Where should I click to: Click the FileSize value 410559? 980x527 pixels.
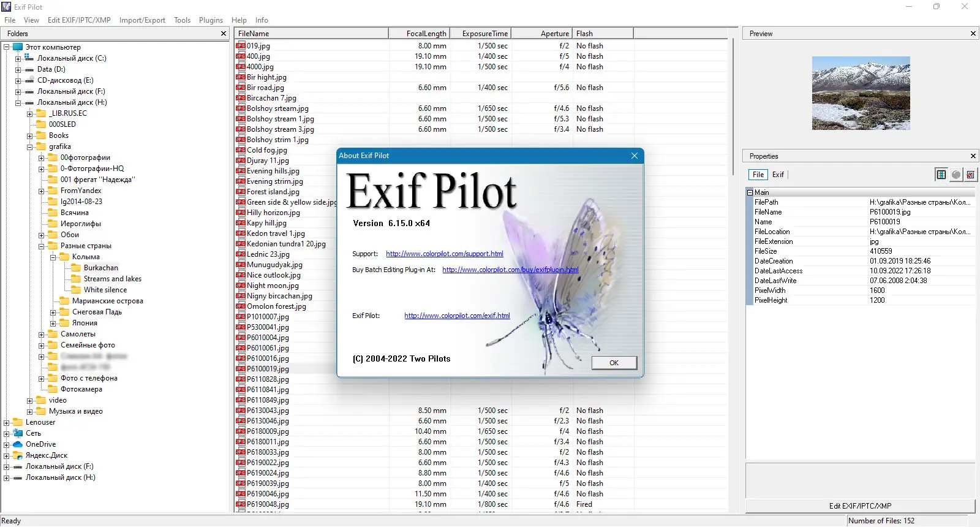(x=881, y=251)
